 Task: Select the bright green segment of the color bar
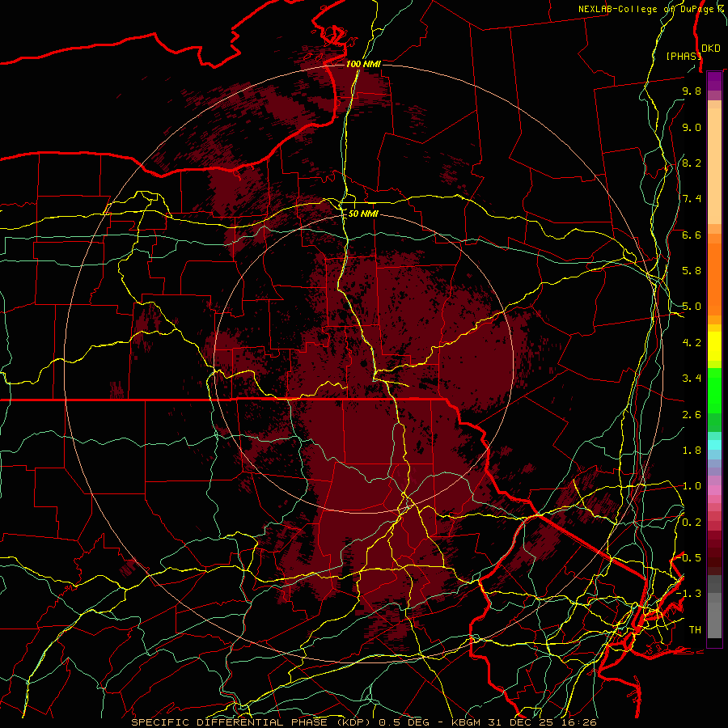714,389
